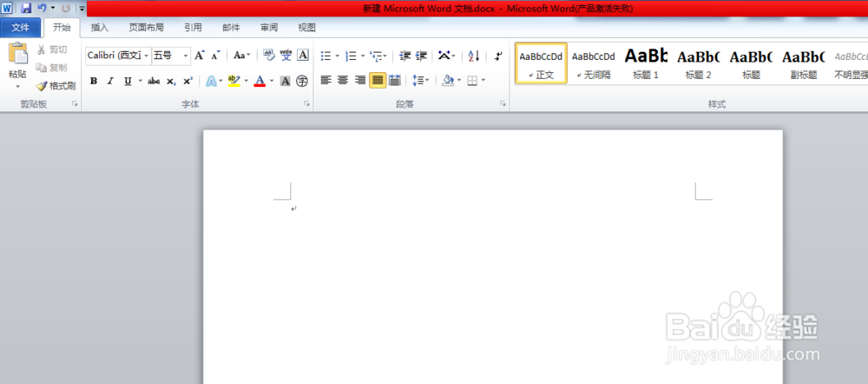Apply the yellow text highlight color
The width and height of the screenshot is (868, 384).
(234, 81)
